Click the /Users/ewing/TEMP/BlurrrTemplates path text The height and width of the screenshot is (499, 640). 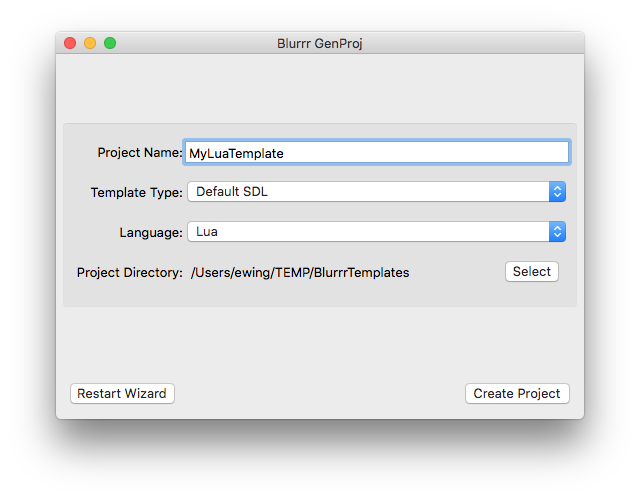pos(300,272)
